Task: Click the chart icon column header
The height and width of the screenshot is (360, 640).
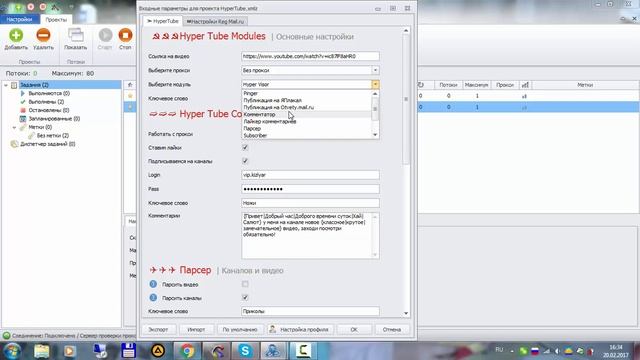Action: (x=525, y=85)
